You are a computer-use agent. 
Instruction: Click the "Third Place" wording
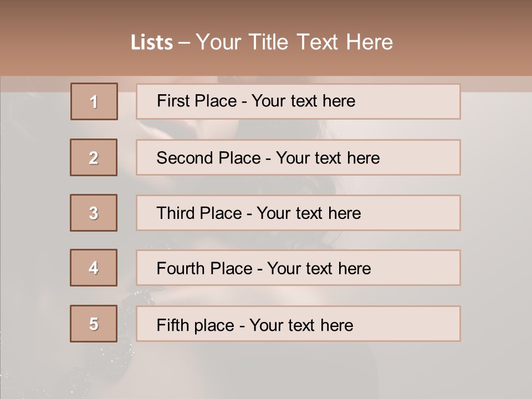click(x=199, y=213)
